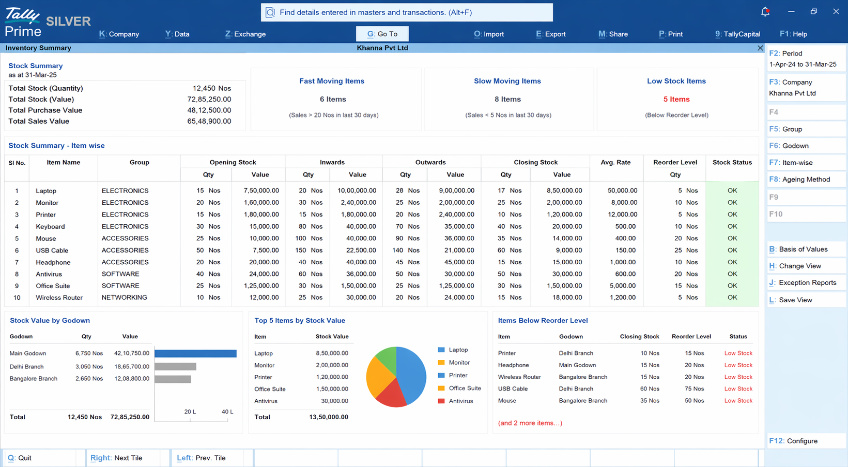Click the search icon in Find box
The height and width of the screenshot is (467, 848).
tap(270, 12)
